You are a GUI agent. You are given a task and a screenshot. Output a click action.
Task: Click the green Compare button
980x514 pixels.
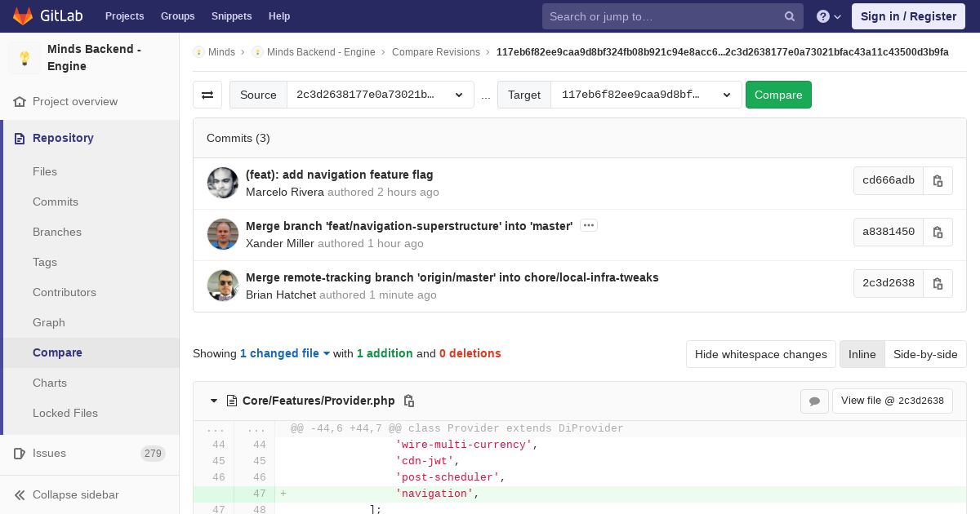pyautogui.click(x=778, y=95)
